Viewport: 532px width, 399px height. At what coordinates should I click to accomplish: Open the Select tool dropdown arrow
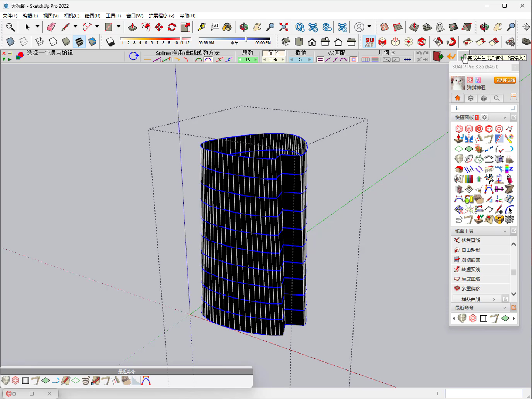point(37,27)
